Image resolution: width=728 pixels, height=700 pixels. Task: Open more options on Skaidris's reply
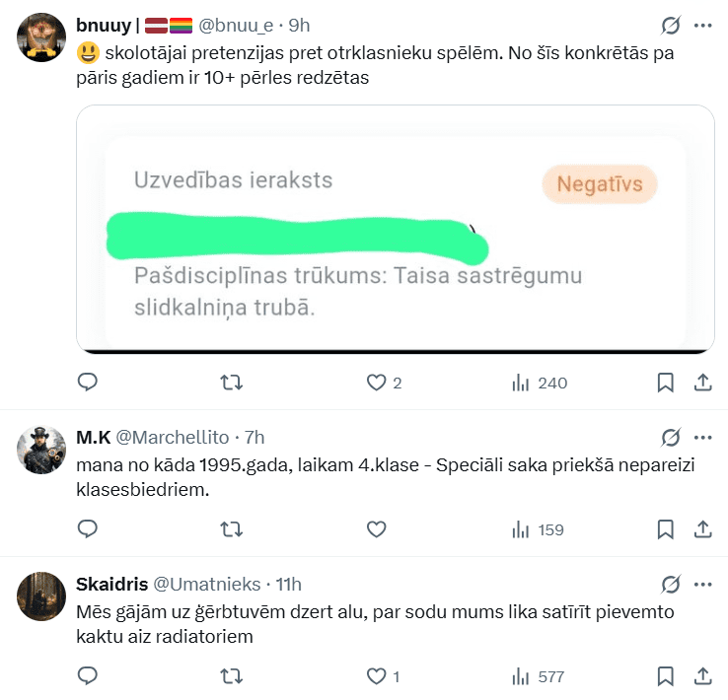pos(703,584)
